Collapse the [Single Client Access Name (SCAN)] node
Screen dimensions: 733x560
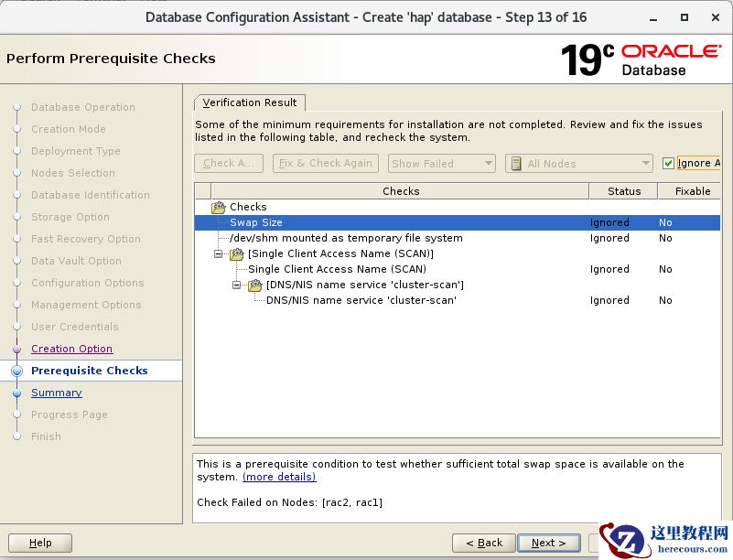point(219,253)
